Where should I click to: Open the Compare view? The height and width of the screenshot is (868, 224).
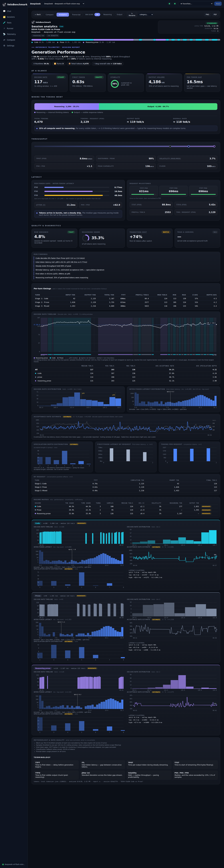coord(13,40)
